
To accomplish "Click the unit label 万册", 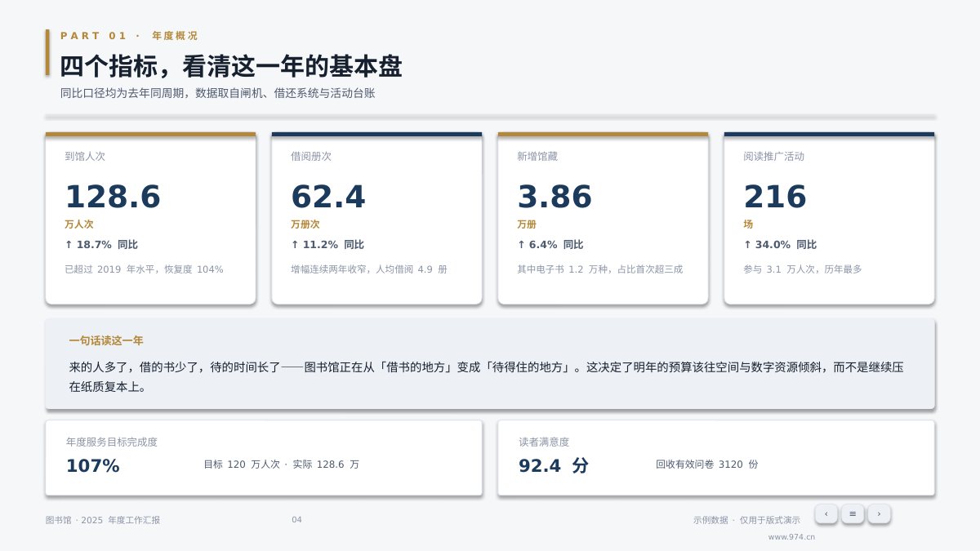I will point(527,224).
